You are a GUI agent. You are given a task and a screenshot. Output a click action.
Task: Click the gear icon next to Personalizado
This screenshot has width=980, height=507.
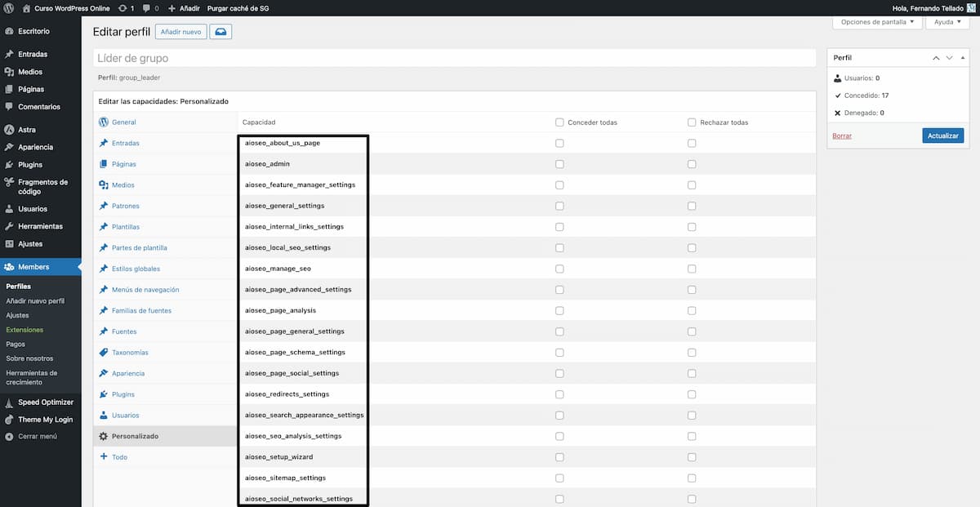coord(104,435)
